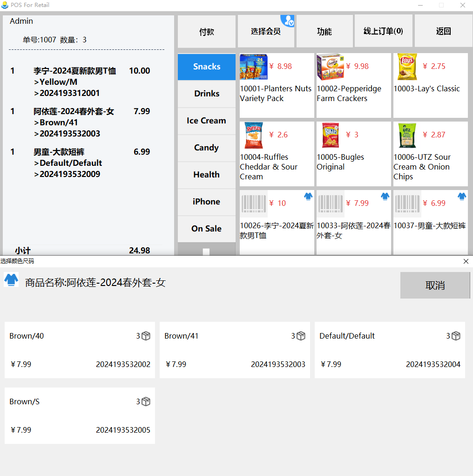Choose the Brown/41 variant label
The width and height of the screenshot is (473, 476).
click(x=182, y=336)
